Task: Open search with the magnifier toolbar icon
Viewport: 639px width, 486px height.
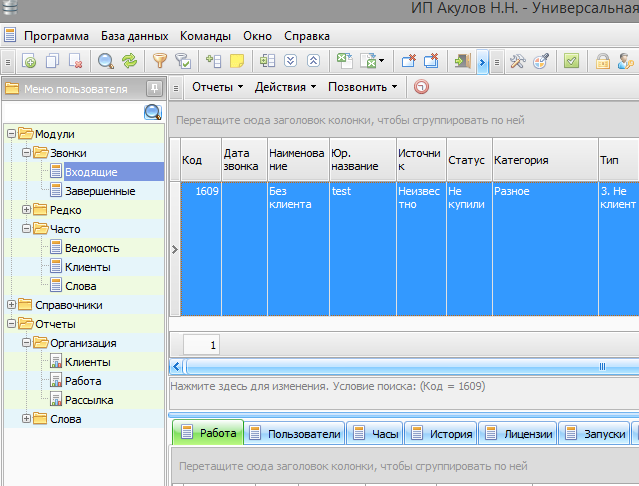Action: pos(106,62)
